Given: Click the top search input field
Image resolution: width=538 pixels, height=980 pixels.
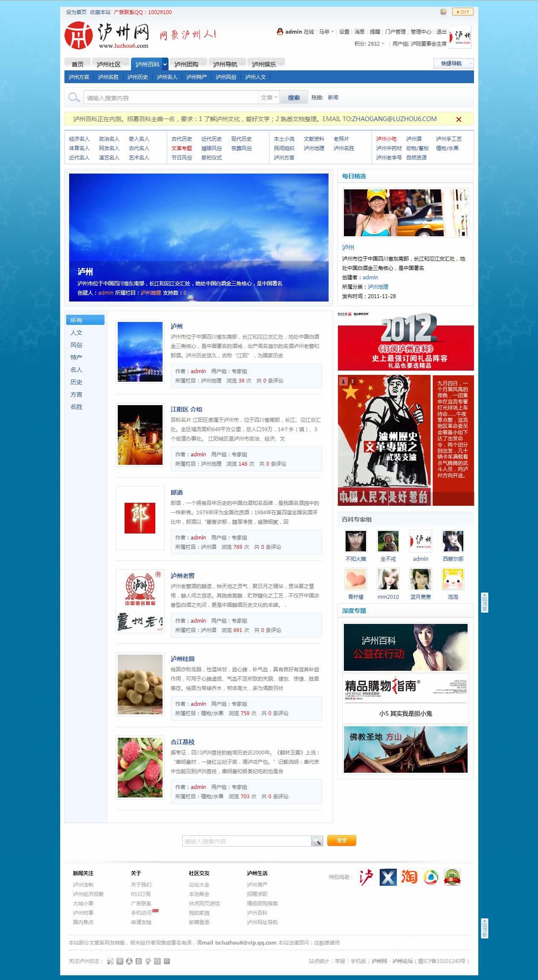Looking at the screenshot, I should pyautogui.click(x=171, y=98).
